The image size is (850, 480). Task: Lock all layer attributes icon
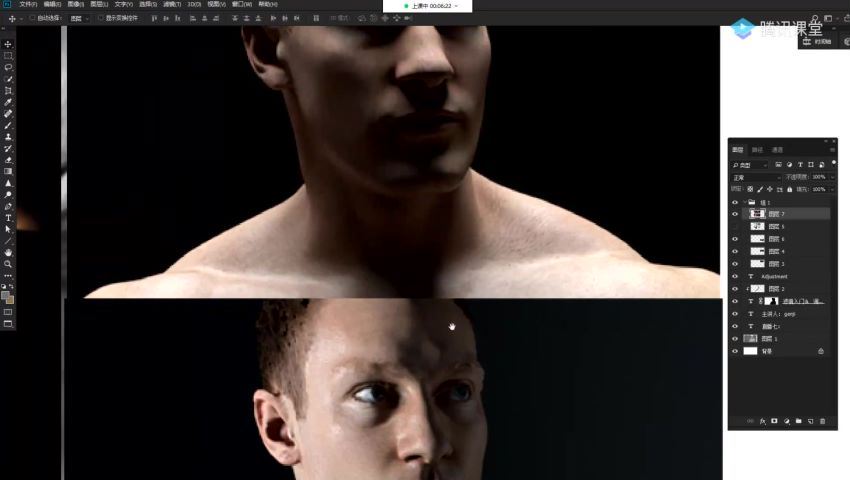(x=790, y=189)
